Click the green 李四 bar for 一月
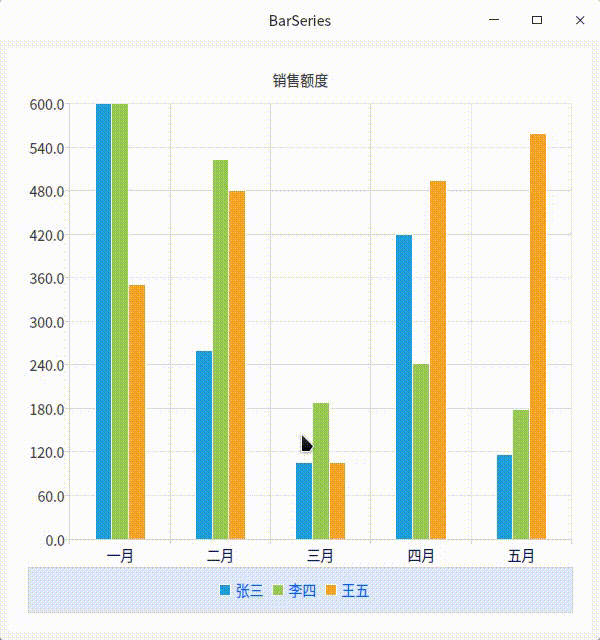The image size is (600, 640). tap(120, 321)
